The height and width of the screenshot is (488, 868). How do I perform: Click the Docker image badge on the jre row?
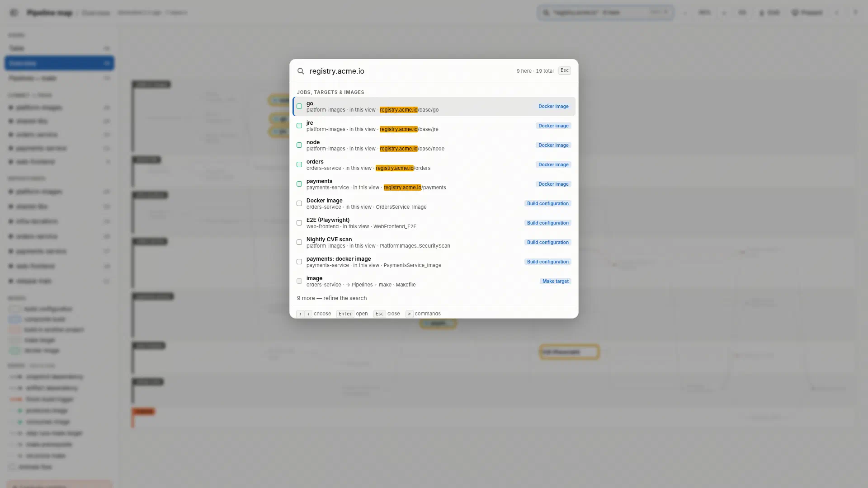(553, 126)
